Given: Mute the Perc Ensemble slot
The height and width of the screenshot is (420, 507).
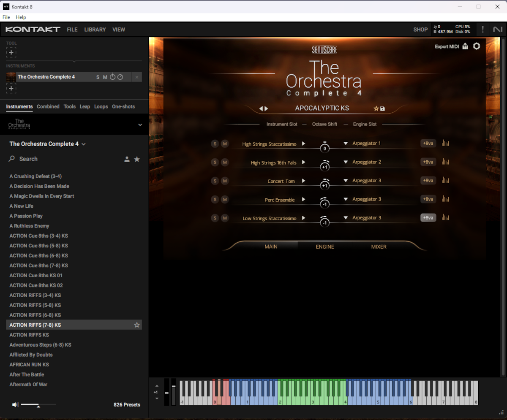Looking at the screenshot, I should pos(225,200).
